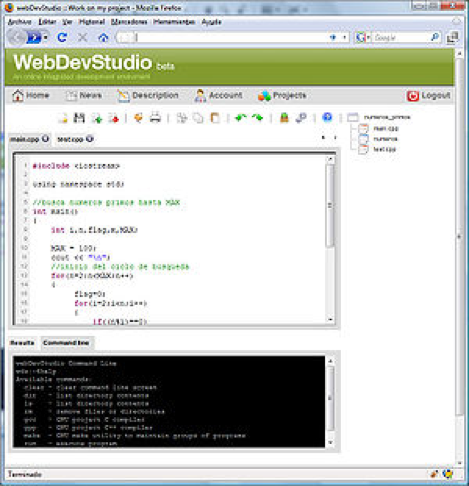The image size is (469, 486).
Task: Click the paste clipboard icon
Action: click(215, 118)
